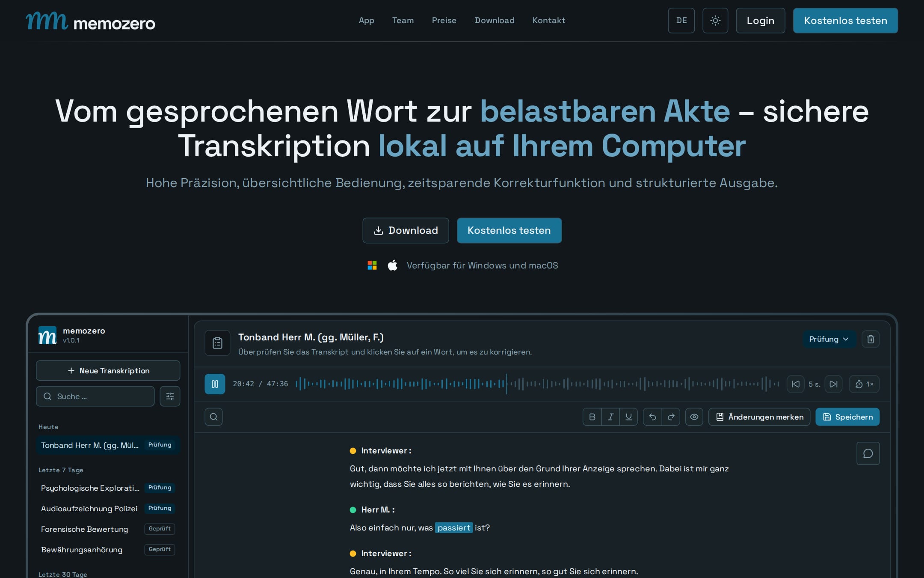This screenshot has height=578, width=924.
Task: Click the Apple logo icon
Action: point(393,265)
